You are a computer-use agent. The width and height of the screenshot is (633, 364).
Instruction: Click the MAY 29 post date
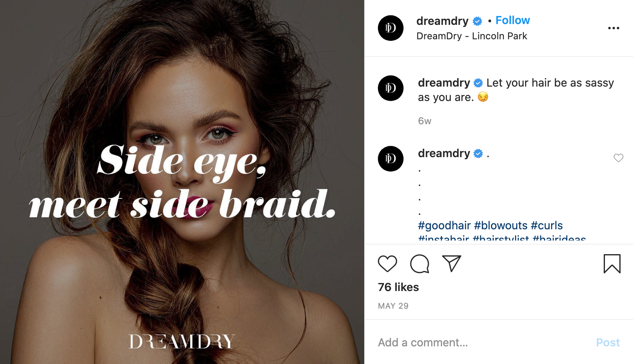(393, 306)
